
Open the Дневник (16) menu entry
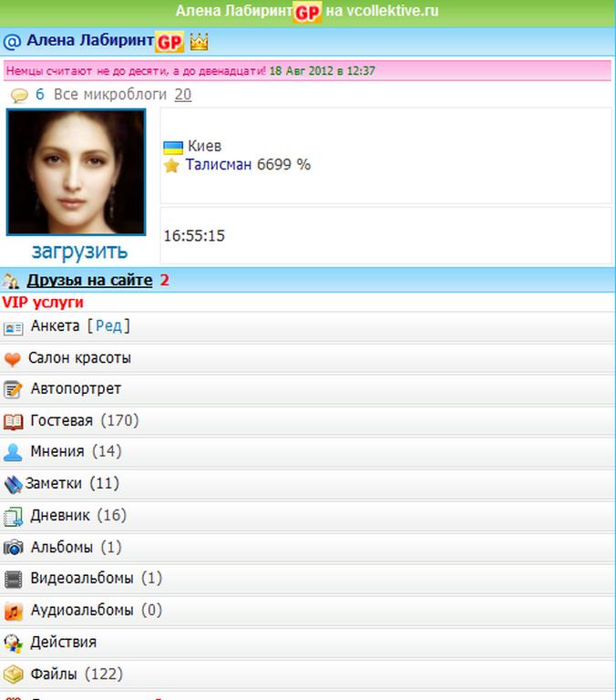coord(77,515)
